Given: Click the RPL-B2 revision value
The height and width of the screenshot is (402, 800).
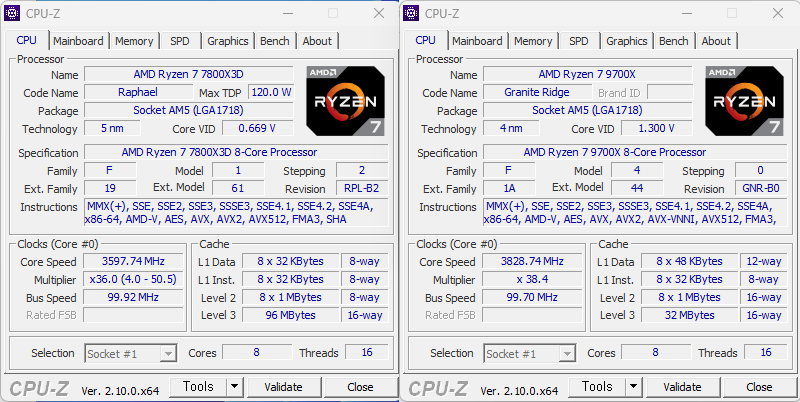Looking at the screenshot, I should (362, 188).
